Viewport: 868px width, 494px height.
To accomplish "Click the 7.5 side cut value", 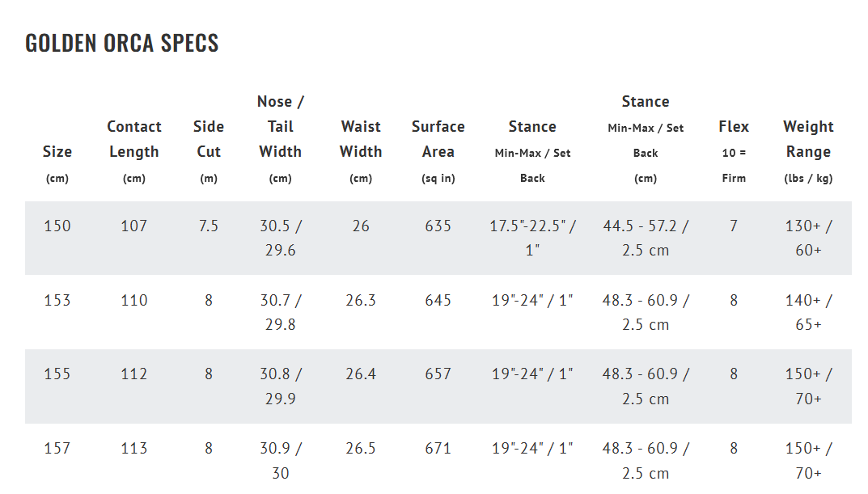I will point(209,226).
